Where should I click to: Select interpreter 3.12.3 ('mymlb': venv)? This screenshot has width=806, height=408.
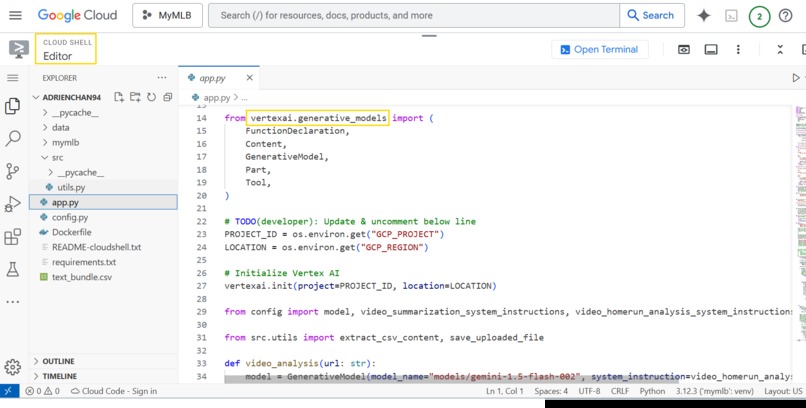click(715, 391)
